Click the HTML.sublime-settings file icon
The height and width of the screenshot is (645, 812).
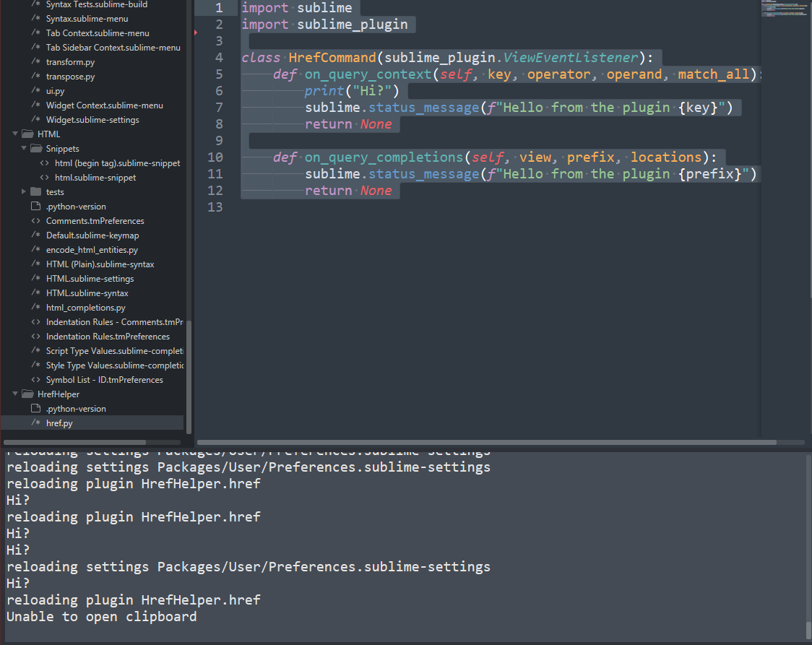(35, 278)
